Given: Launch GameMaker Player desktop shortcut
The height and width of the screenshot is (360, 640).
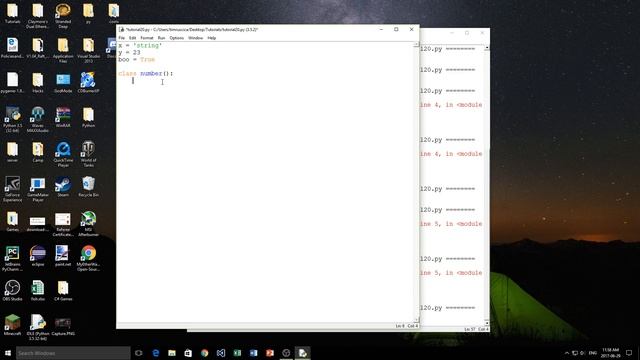Looking at the screenshot, I should point(38,189).
